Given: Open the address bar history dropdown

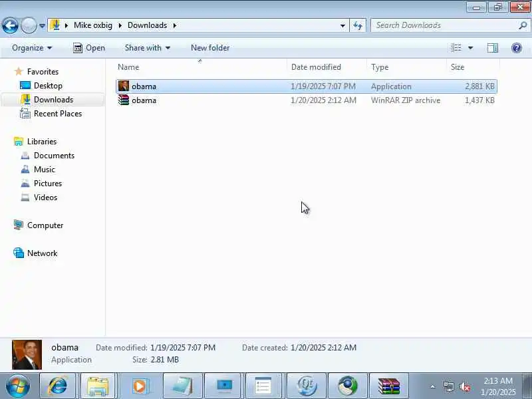Looking at the screenshot, I should [342, 25].
